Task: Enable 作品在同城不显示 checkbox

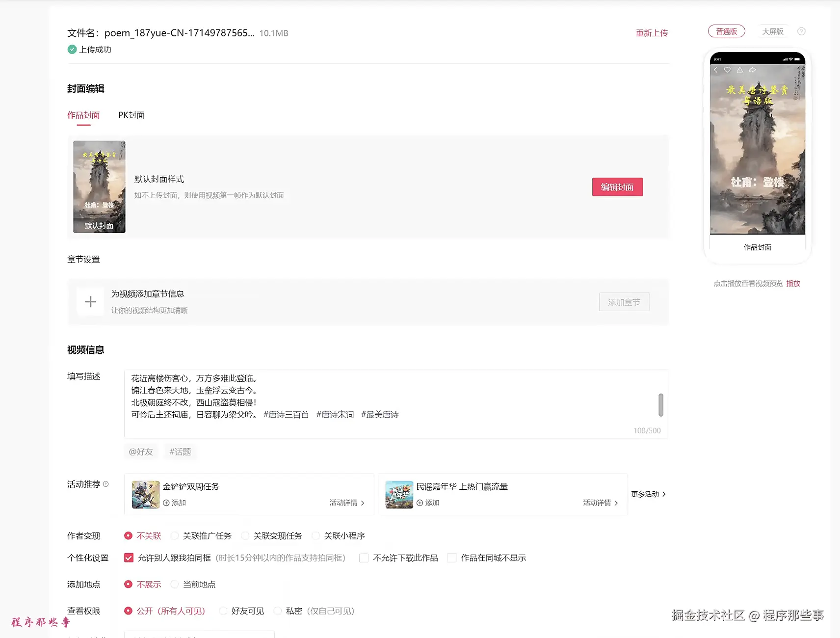Action: pyautogui.click(x=452, y=558)
